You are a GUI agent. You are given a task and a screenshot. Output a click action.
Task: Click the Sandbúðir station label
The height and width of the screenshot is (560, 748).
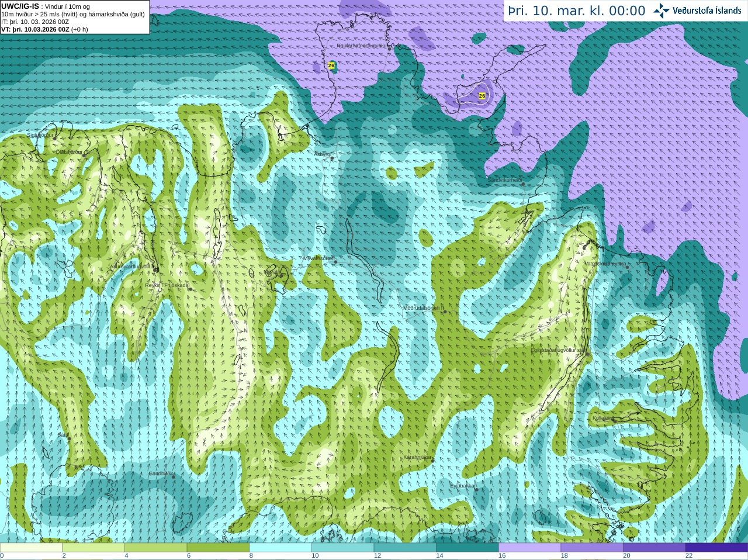tap(160, 473)
